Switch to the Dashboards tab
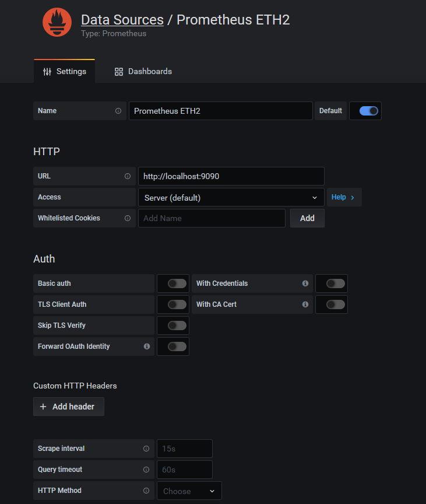This screenshot has width=426, height=504. 143,71
